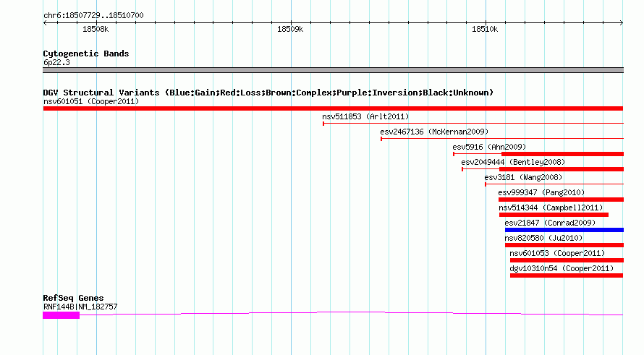This screenshot has height=355, width=644.
Task: Click the ruler's right arrow end
Action: (x=622, y=23)
